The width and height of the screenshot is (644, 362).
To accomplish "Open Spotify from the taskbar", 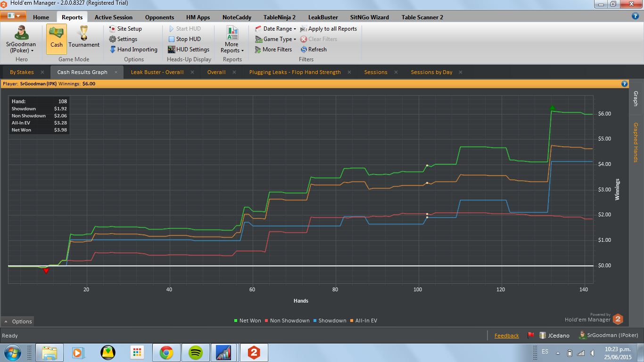I will (x=195, y=353).
